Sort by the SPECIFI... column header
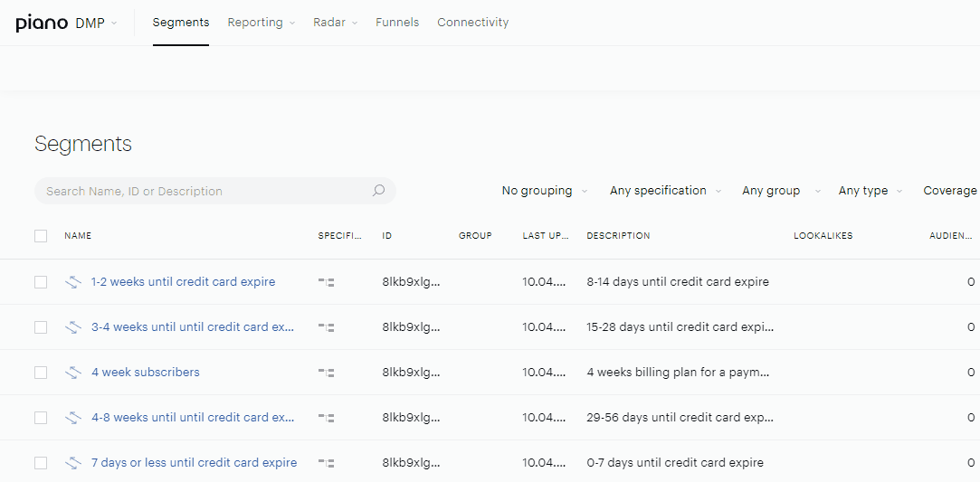This screenshot has width=980, height=482. (339, 236)
